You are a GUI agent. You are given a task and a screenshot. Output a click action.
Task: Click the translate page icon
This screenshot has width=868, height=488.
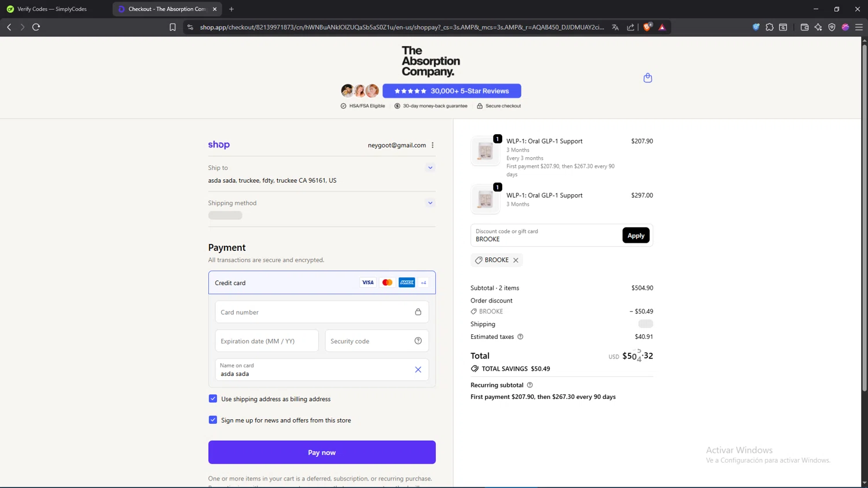[615, 27]
